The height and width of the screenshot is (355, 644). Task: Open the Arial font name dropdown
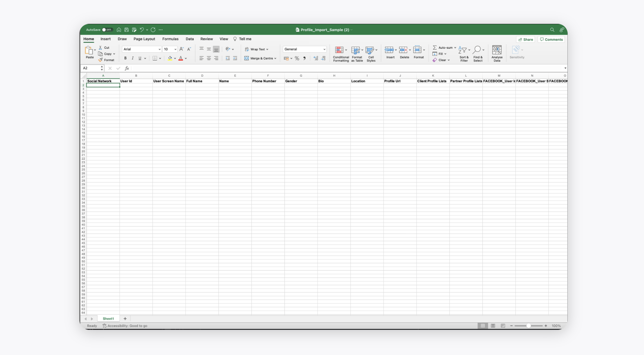[x=159, y=49]
